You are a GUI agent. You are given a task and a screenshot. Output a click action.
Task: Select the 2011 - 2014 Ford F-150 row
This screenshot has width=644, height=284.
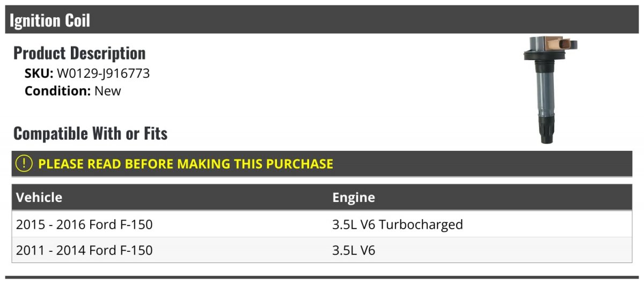(x=322, y=250)
